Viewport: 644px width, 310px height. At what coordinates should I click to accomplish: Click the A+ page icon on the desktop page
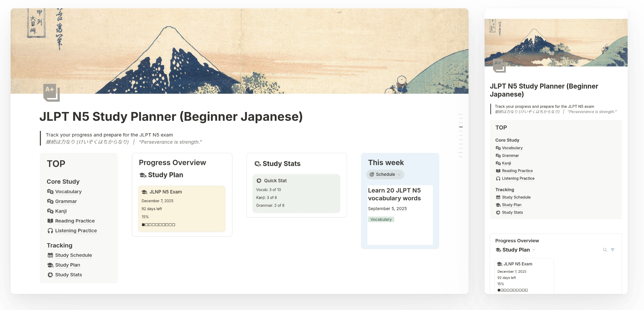pos(51,93)
